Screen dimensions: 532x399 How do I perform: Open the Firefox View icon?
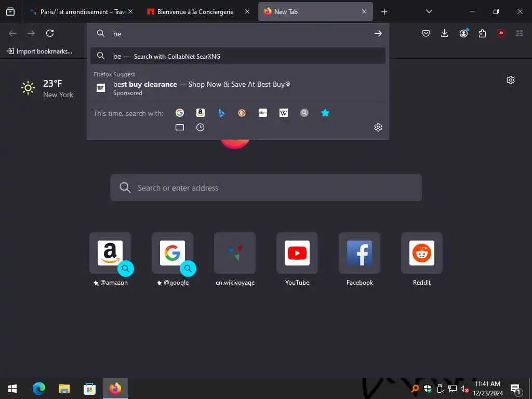10,11
